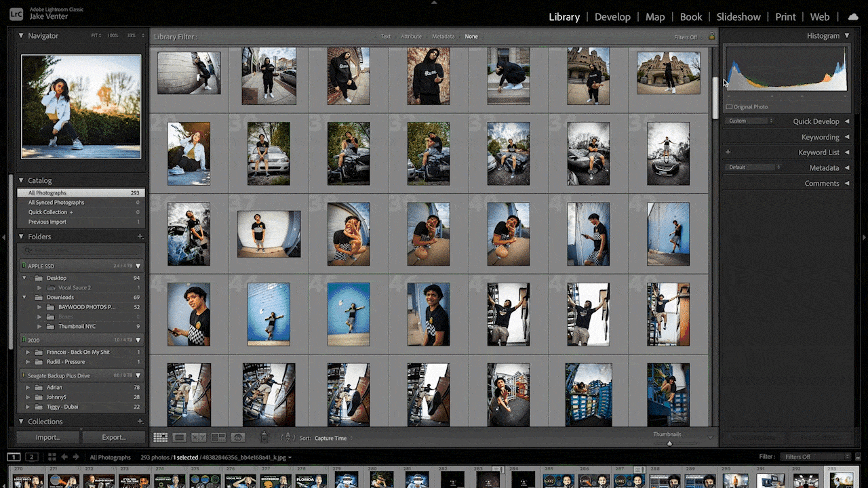The width and height of the screenshot is (868, 488).
Task: Open Survey view icon
Action: pyautogui.click(x=218, y=438)
